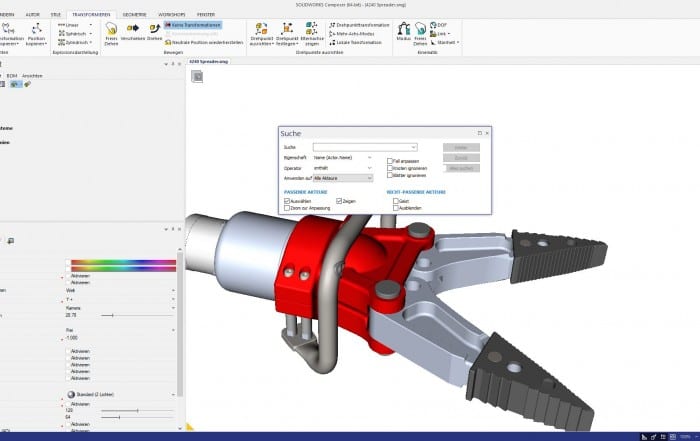700x441 pixels.
Task: Click the lower rainbow color bar
Action: click(x=123, y=269)
